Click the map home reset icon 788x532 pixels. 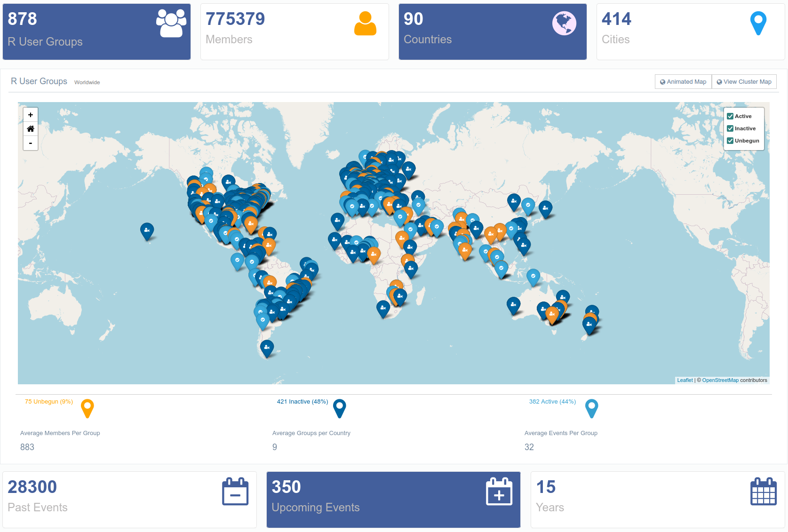pyautogui.click(x=31, y=129)
